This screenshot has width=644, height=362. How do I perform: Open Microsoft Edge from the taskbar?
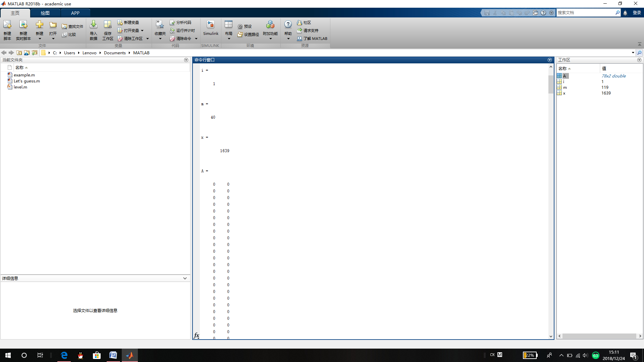[x=64, y=355]
